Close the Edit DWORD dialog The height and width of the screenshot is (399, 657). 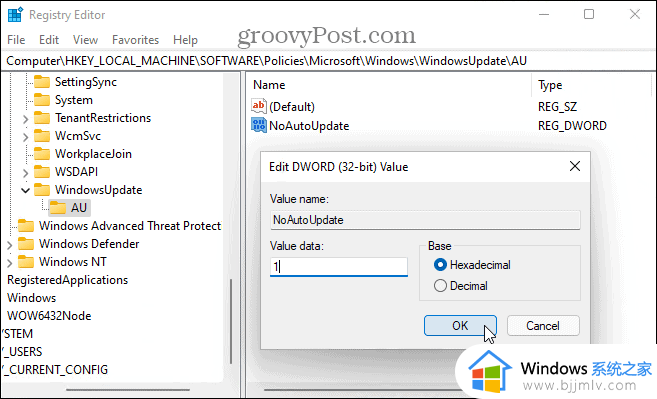(x=575, y=166)
